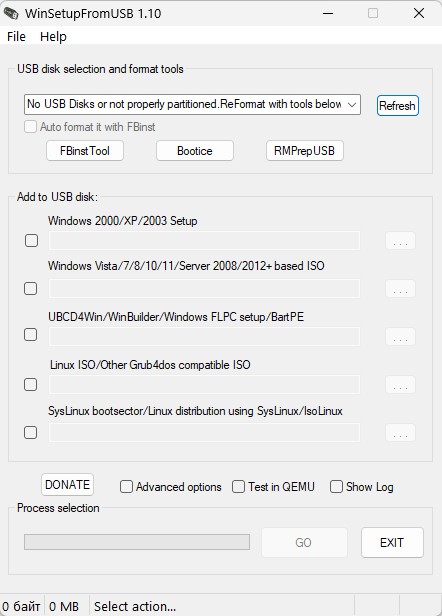442x616 pixels.
Task: Enable Windows 2000/XP/2003 Setup checkbox
Action: coord(31,240)
